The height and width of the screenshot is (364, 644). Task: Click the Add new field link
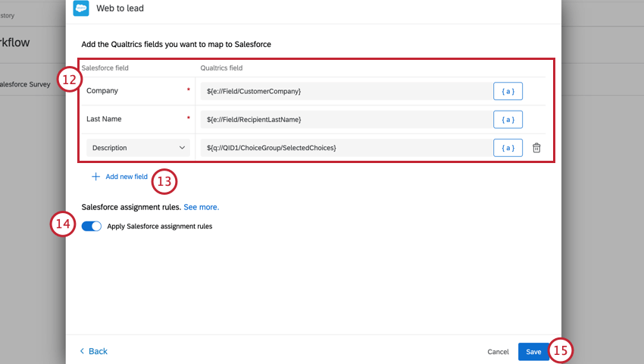(x=127, y=177)
